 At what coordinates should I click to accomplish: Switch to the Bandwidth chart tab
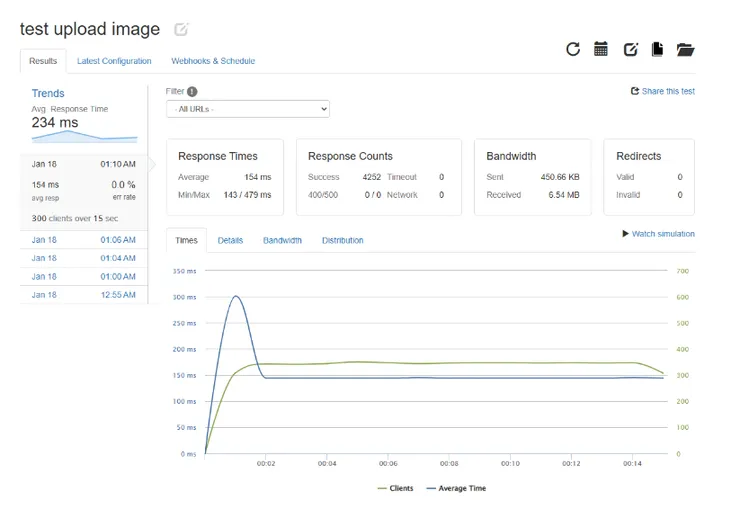282,241
